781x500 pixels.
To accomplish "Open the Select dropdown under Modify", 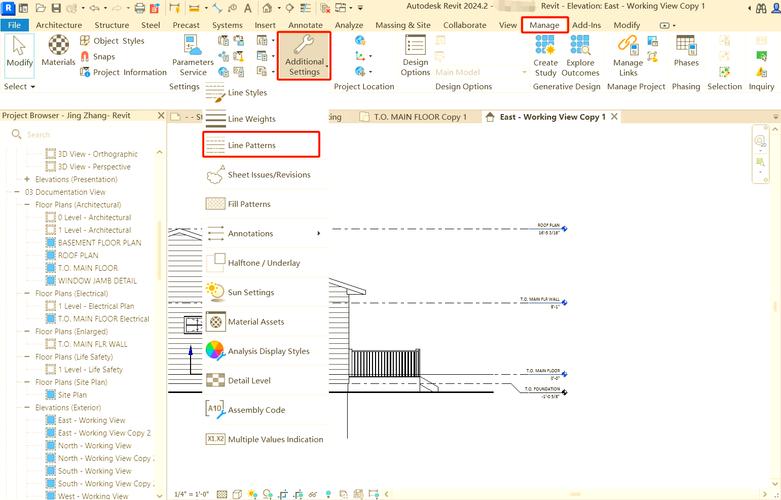I will [19, 87].
